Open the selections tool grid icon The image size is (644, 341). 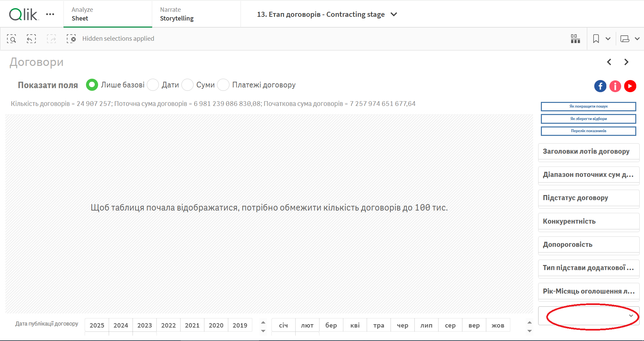pos(575,39)
